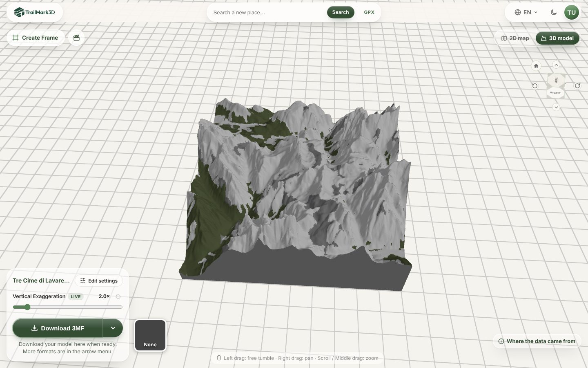Rotate the view clockwise
588x368 pixels.
[x=577, y=86]
